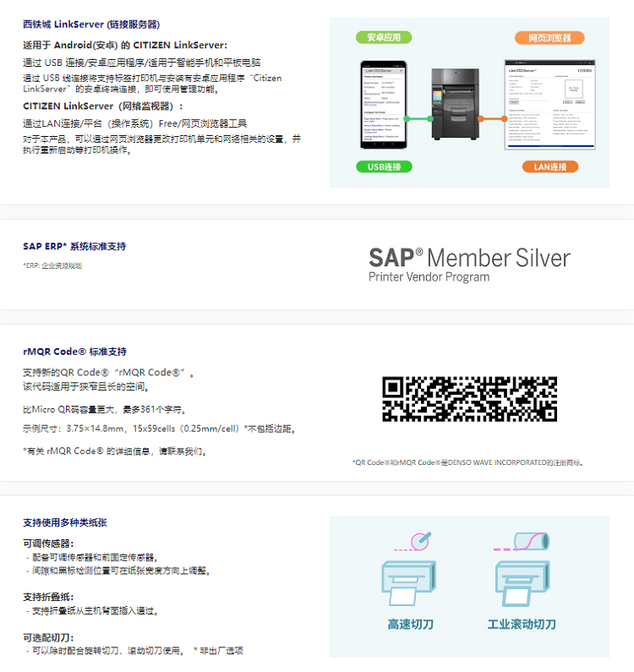Click the 可调传感器 subheading
634x672 pixels.
click(x=48, y=544)
